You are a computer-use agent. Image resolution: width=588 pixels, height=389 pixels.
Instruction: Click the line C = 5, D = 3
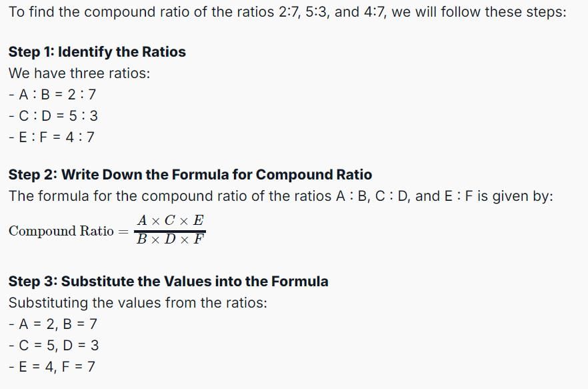pos(53,346)
